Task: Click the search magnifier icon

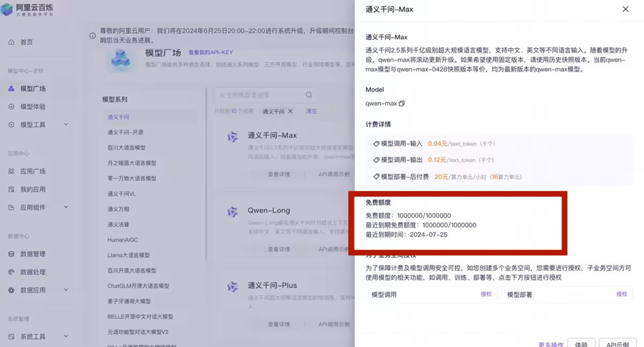Action: pos(308,95)
